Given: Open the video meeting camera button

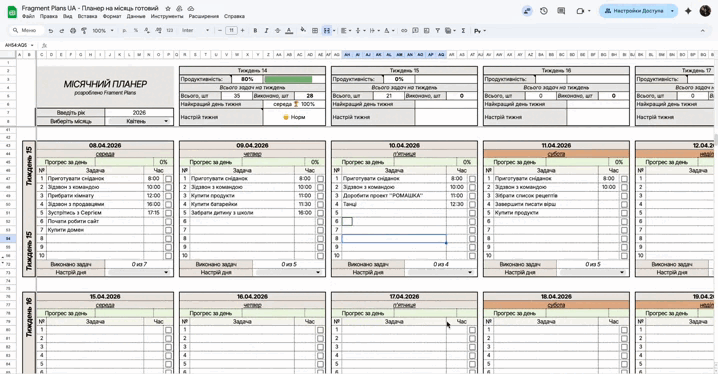Looking at the screenshot, I should pos(580,11).
